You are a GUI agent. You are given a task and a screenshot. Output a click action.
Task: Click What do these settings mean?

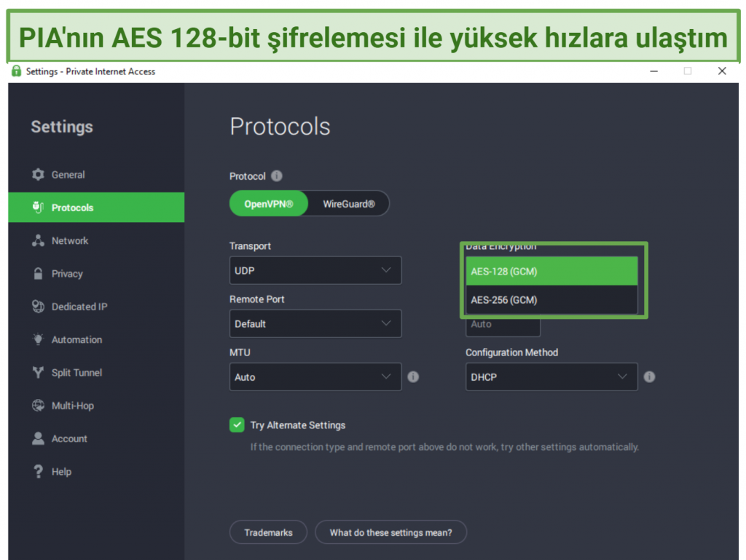tap(390, 532)
